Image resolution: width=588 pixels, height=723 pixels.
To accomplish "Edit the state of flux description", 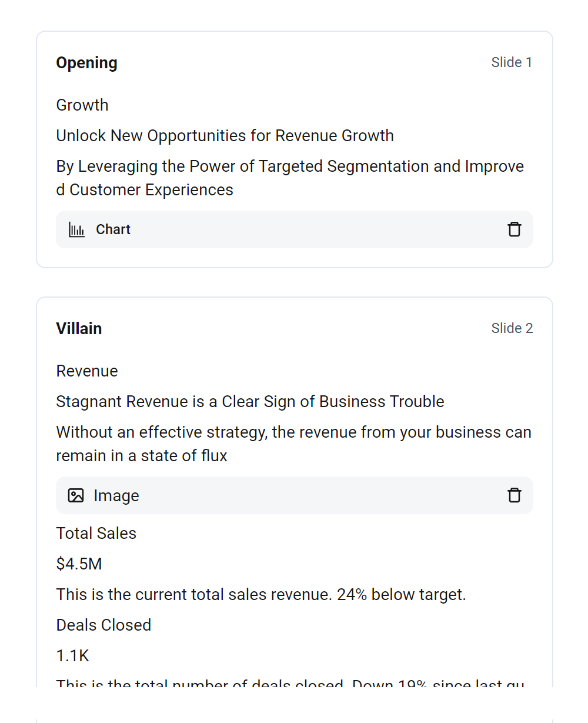I will pos(293,444).
